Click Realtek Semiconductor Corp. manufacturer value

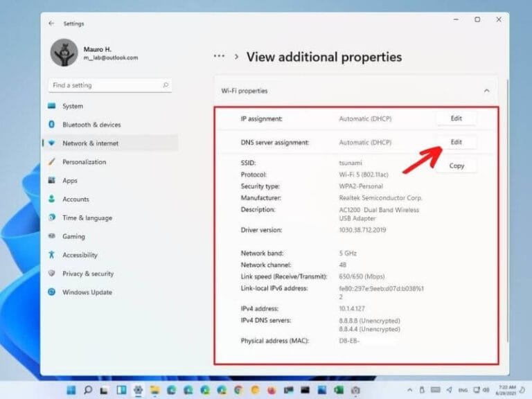(380, 198)
